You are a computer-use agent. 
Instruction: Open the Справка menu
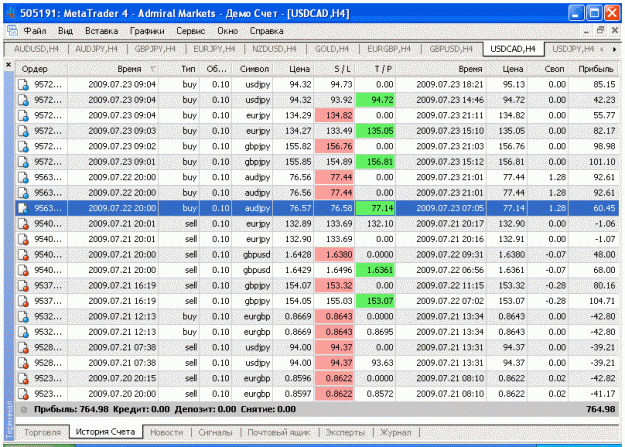[267, 31]
